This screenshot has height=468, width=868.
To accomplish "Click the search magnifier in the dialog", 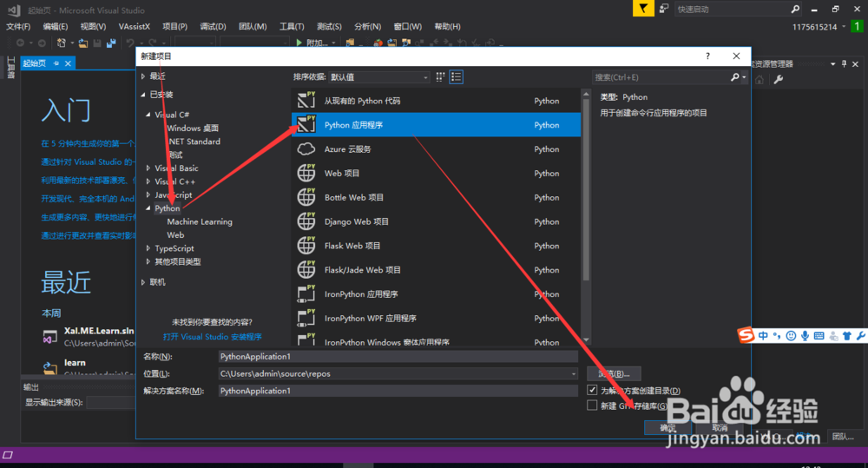I will 734,77.
